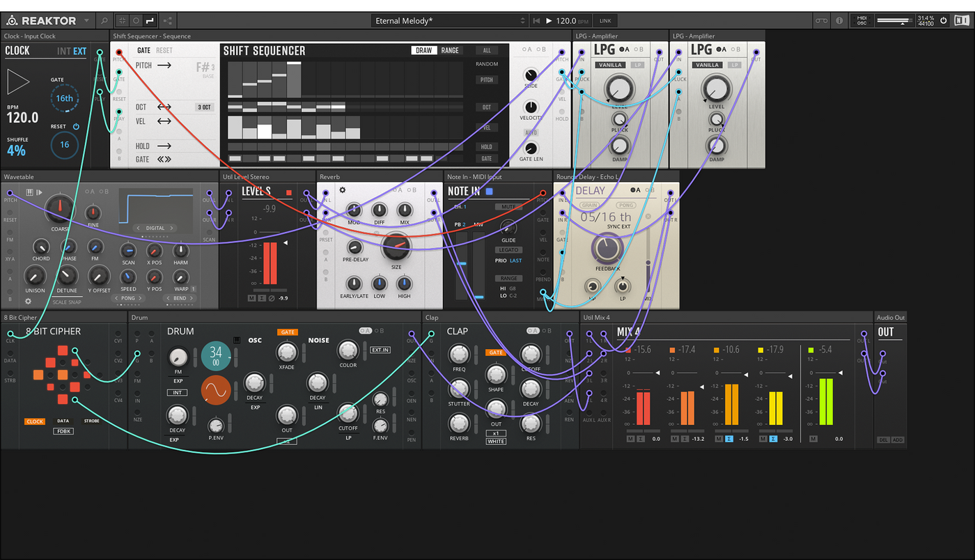Screen dimensions: 975x560
Task: Click the patch cable routing toolbar icon
Action: 150,21
